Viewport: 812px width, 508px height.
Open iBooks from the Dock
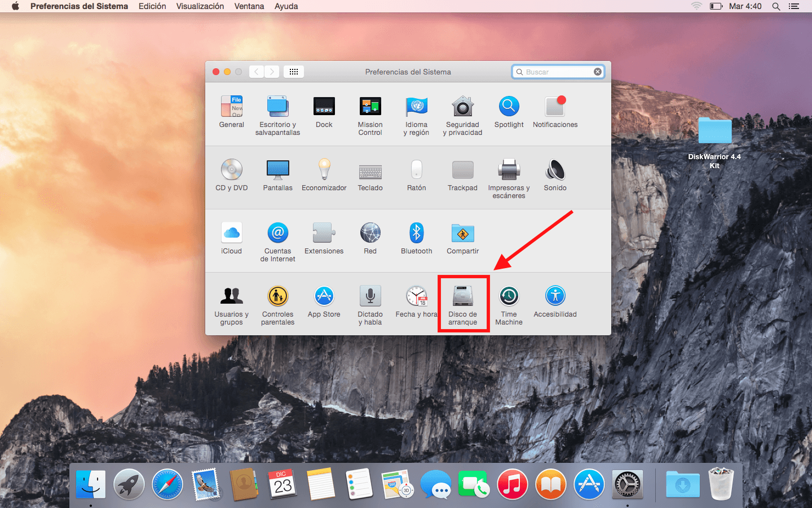tap(551, 484)
